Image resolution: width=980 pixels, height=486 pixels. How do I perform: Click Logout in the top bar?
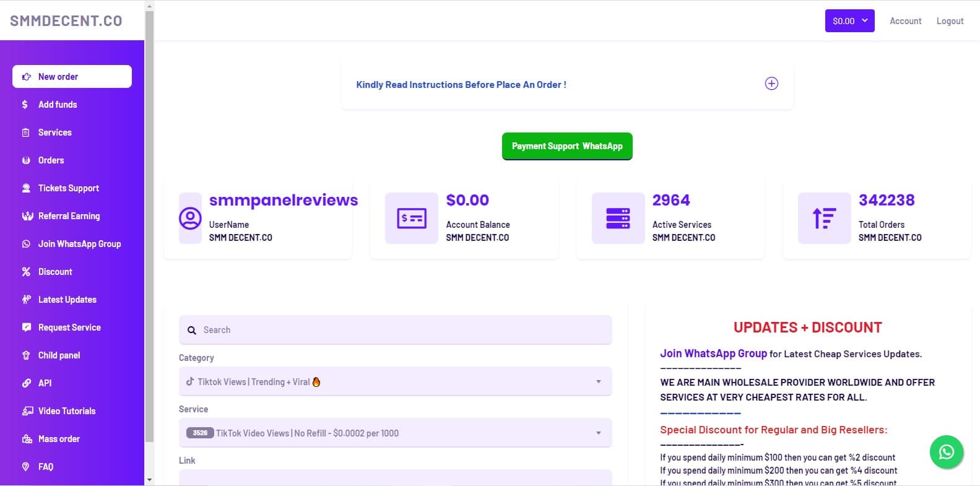click(x=950, y=21)
